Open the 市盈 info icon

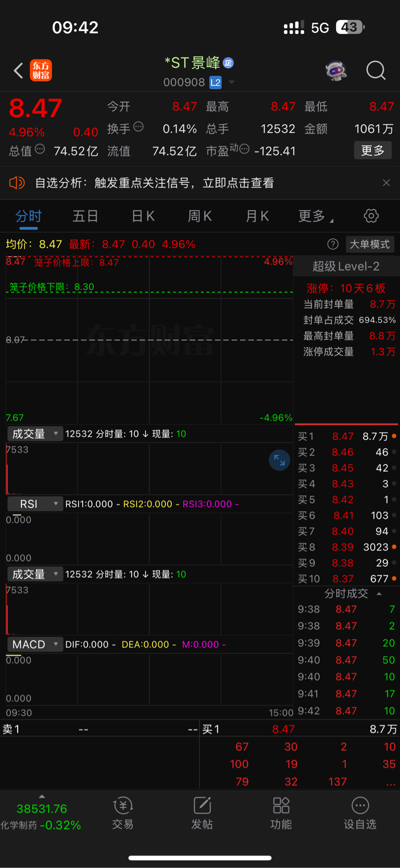(244, 149)
